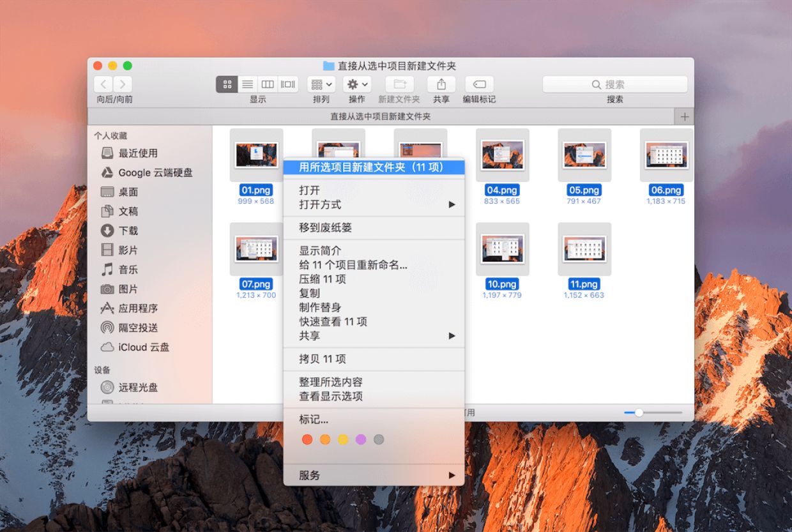This screenshot has width=792, height=532.
Task: Click the 编辑标记 tag toolbar icon
Action: (x=479, y=84)
